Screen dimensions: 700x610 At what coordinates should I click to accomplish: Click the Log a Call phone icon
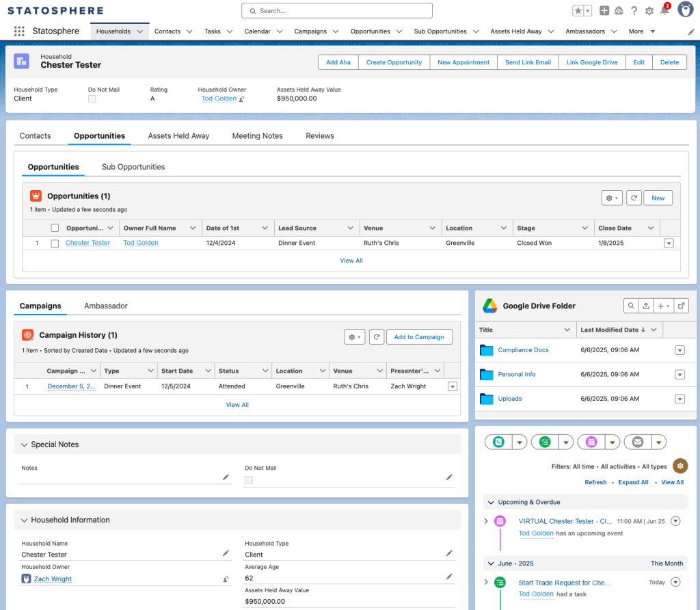[x=498, y=442]
